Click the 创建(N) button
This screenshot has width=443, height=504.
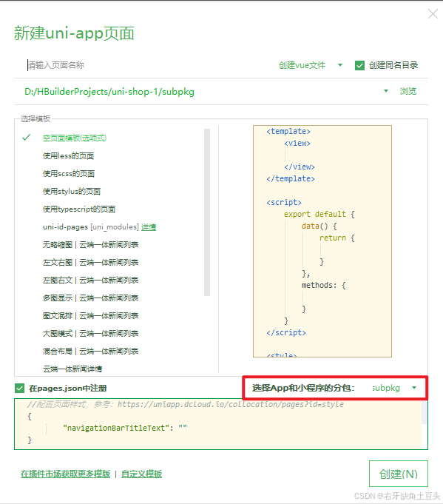click(399, 474)
